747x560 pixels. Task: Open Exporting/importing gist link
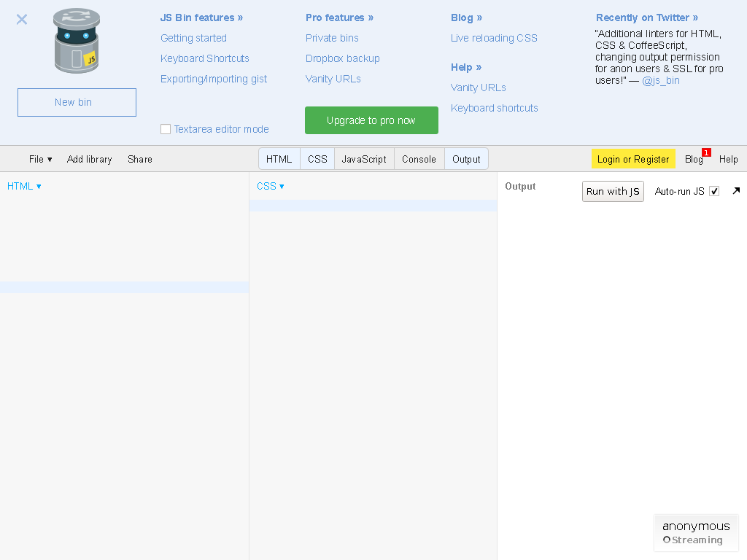[214, 79]
